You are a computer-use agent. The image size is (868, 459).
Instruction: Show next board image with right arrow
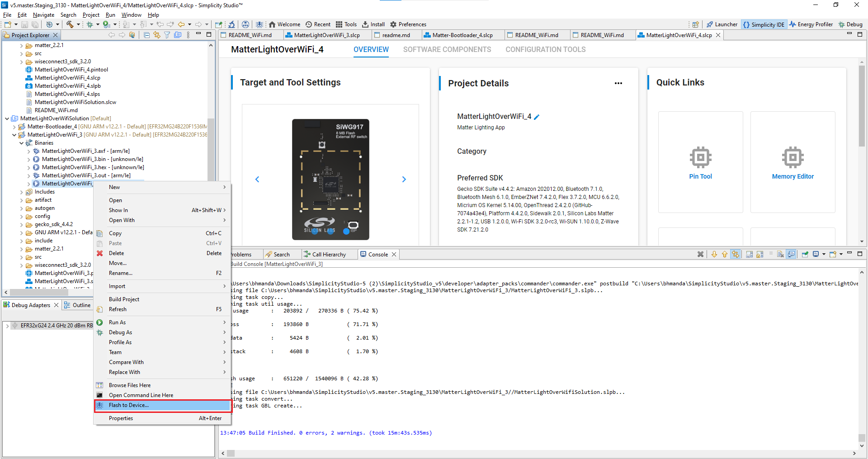pos(404,180)
